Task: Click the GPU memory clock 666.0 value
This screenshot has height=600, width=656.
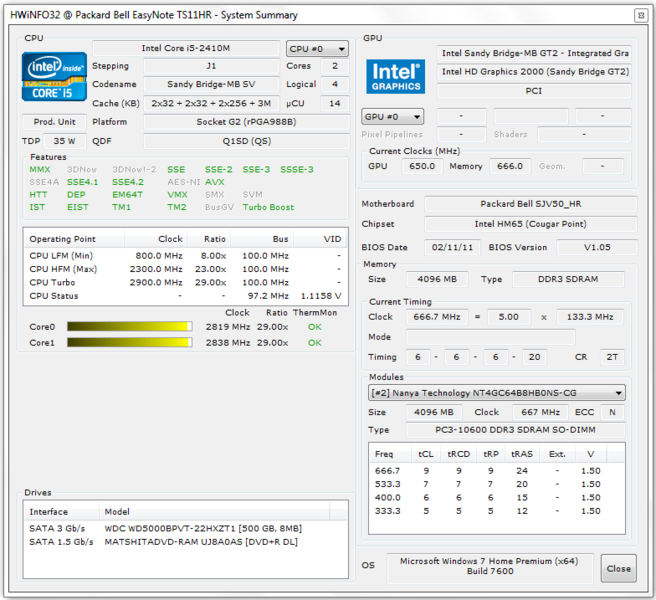Action: coord(510,166)
